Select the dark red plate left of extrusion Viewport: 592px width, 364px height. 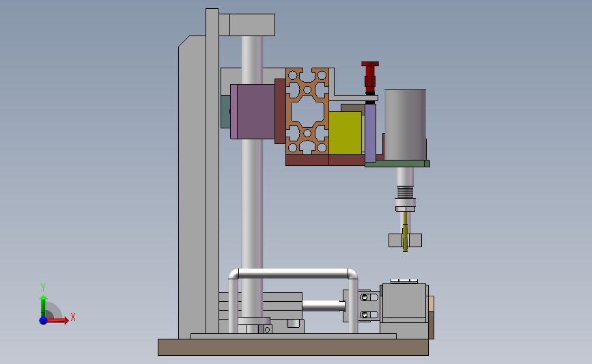pyautogui.click(x=280, y=111)
